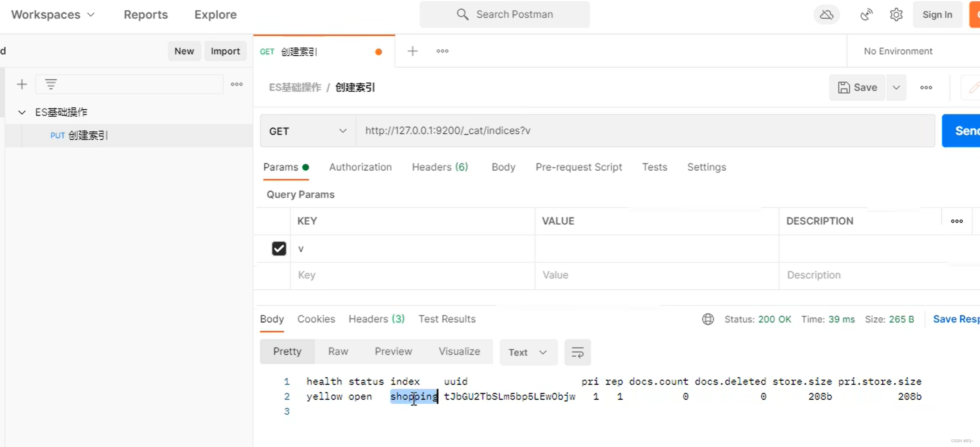Image resolution: width=980 pixels, height=447 pixels.
Task: Click the empty Description parameter field
Action: click(879, 275)
